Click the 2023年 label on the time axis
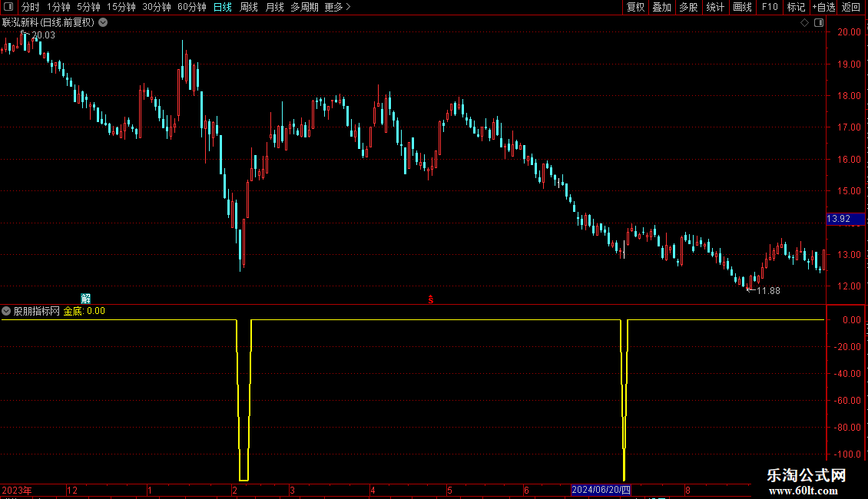Viewport: 868px width, 499px height. 17,490
